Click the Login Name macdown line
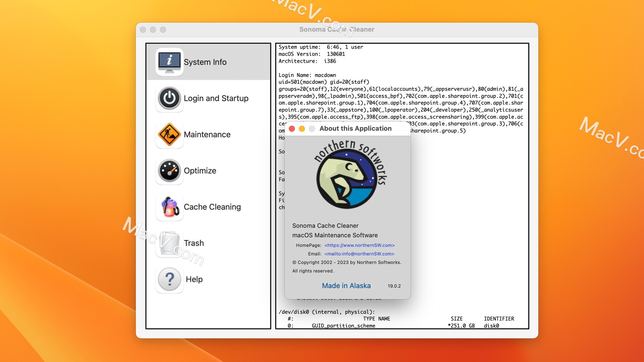Viewport: 644px width, 362px height. click(307, 75)
